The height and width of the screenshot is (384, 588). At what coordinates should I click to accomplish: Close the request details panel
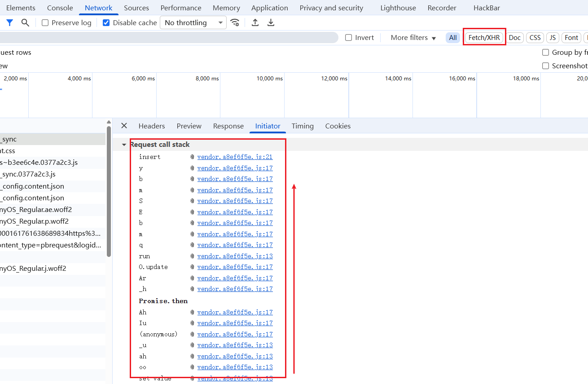[124, 126]
